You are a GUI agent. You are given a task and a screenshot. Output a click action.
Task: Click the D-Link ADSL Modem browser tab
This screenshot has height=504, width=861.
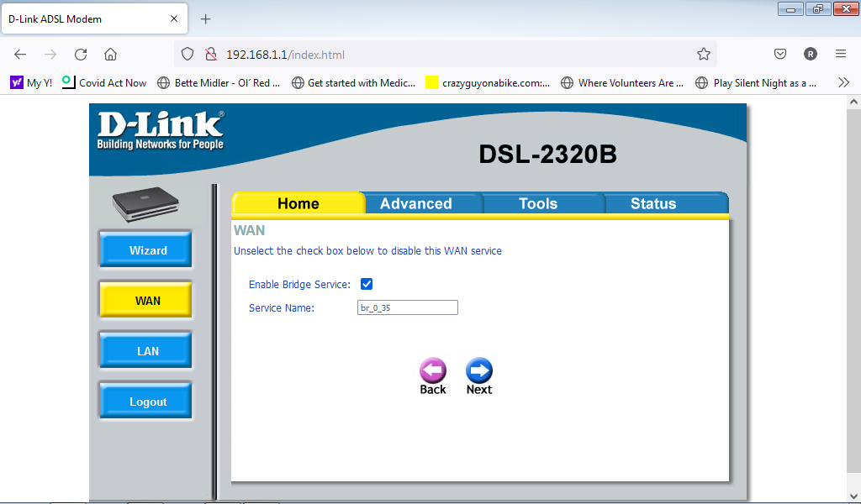[94, 19]
